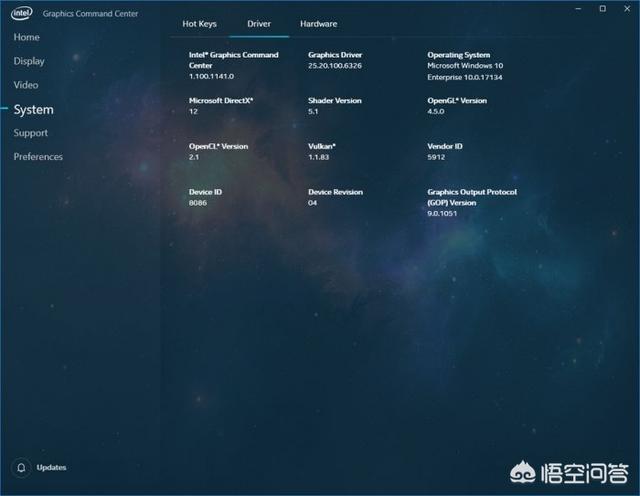Select the Driver tab
The width and height of the screenshot is (640, 496).
(x=259, y=24)
